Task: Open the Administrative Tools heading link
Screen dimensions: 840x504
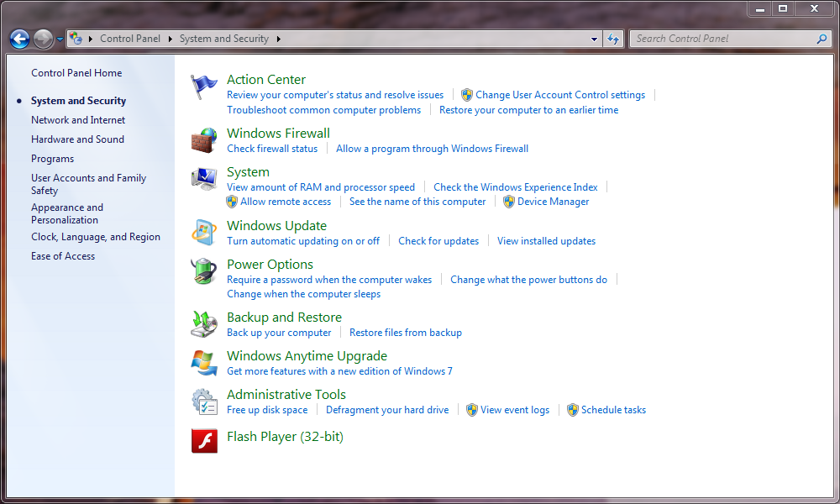Action: [x=286, y=394]
